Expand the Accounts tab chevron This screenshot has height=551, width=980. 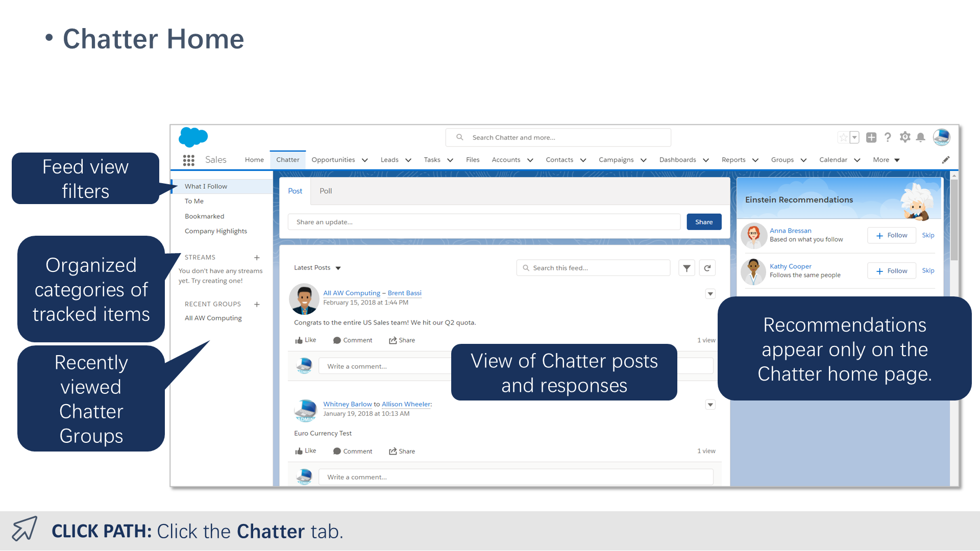(x=530, y=160)
